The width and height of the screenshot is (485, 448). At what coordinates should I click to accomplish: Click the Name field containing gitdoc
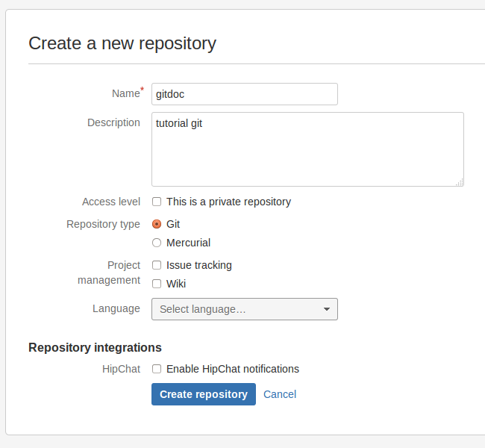click(244, 94)
